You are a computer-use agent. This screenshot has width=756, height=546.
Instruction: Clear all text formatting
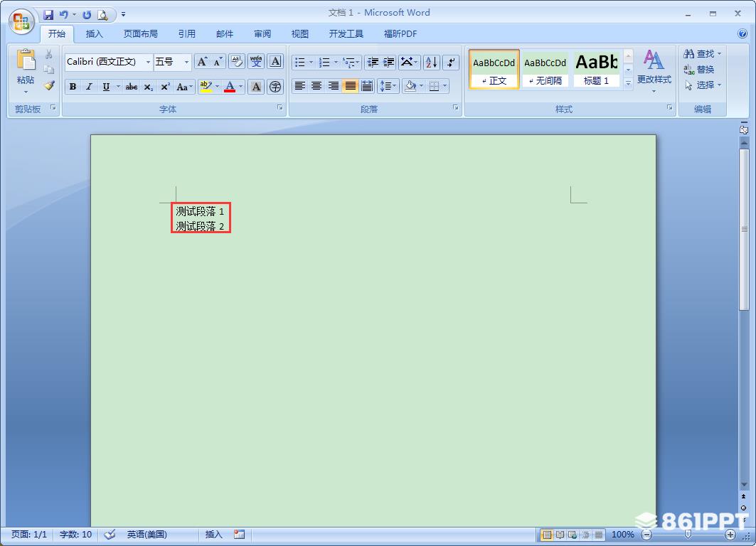[236, 62]
